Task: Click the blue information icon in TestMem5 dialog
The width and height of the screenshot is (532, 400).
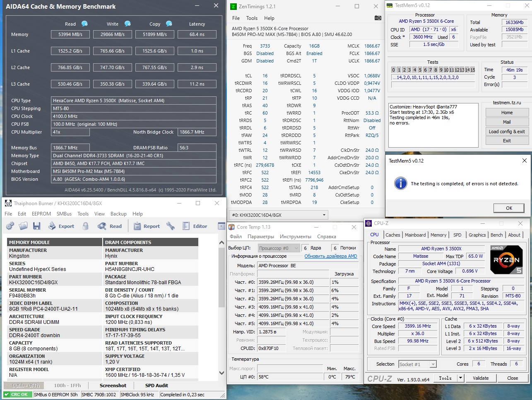Action: pyautogui.click(x=400, y=183)
